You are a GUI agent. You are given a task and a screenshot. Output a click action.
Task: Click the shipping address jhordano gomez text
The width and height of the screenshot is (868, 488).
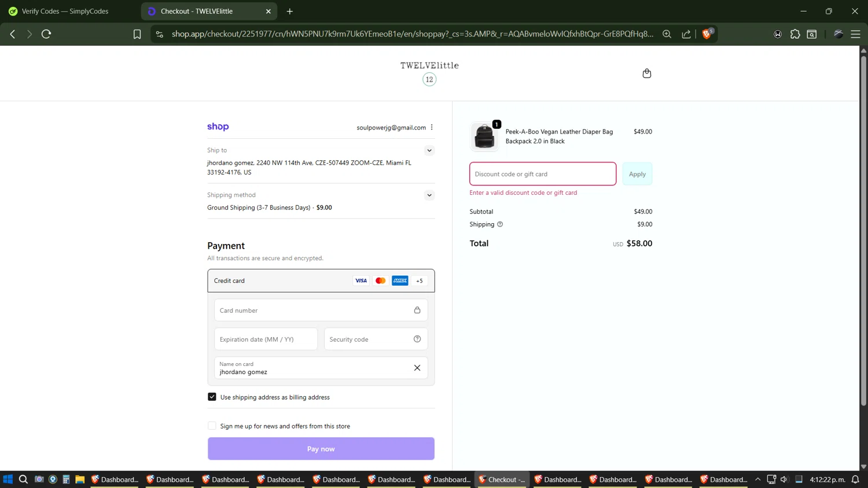tap(309, 168)
